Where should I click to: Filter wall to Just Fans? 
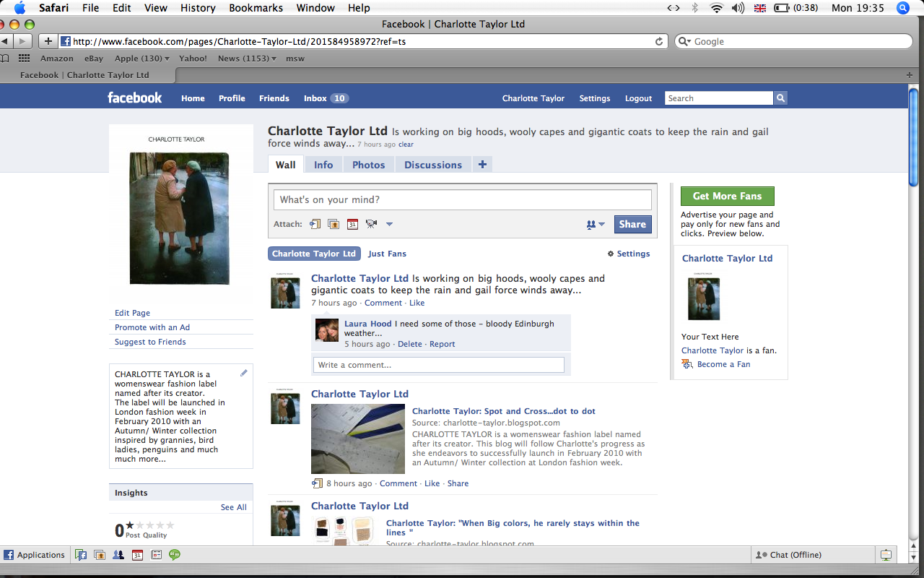[x=387, y=254]
